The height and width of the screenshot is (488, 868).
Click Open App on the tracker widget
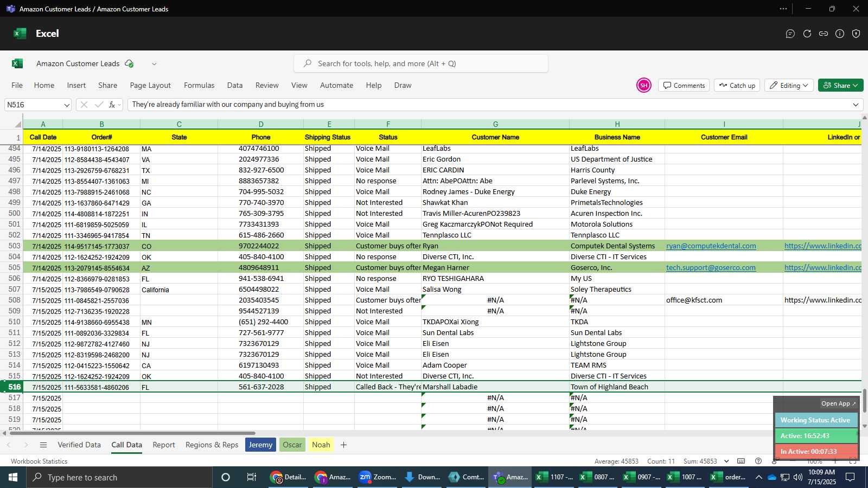click(838, 403)
